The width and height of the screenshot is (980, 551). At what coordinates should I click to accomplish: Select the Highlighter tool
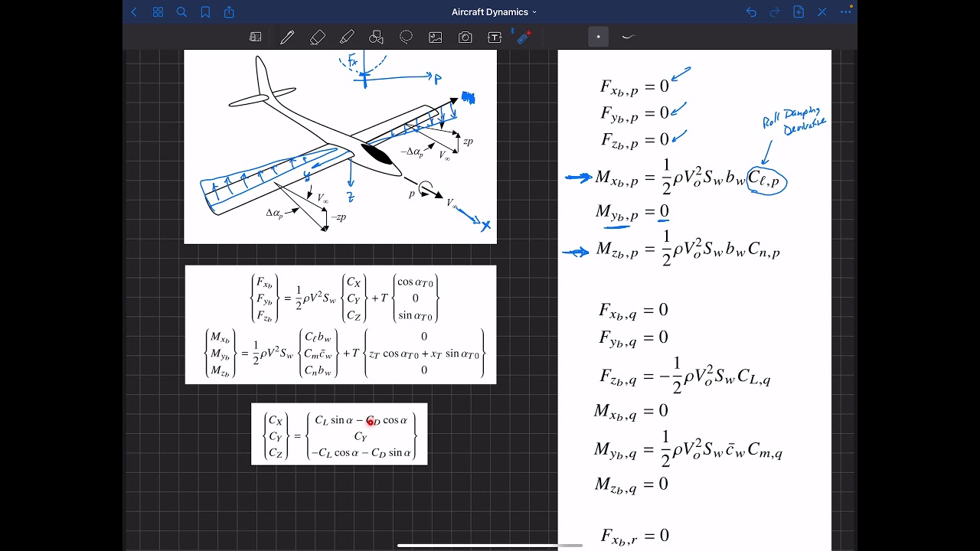coord(347,37)
